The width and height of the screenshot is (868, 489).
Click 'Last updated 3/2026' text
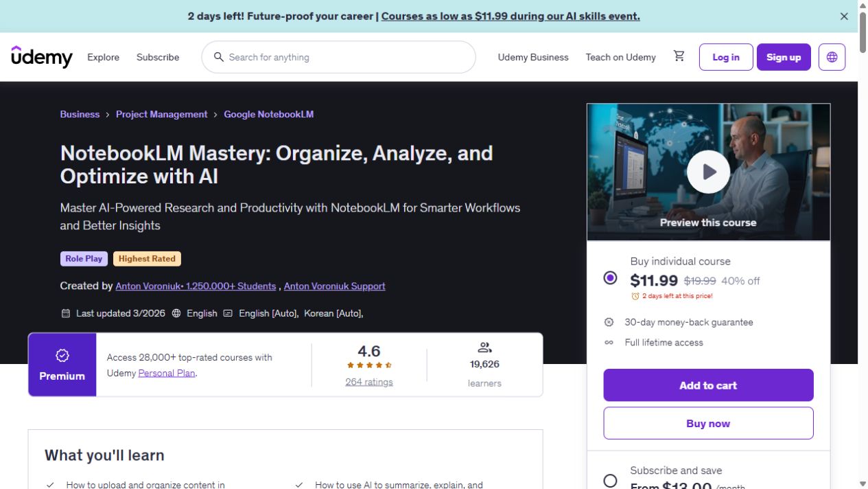tap(121, 313)
